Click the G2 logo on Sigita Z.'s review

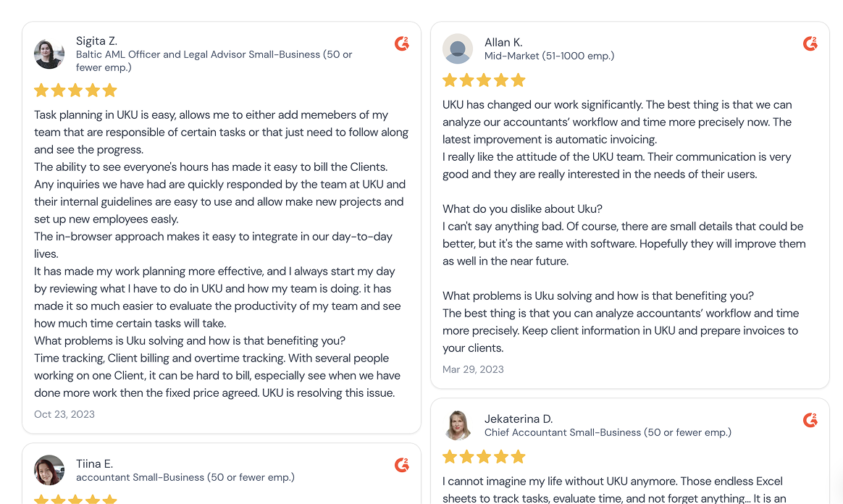pyautogui.click(x=402, y=43)
